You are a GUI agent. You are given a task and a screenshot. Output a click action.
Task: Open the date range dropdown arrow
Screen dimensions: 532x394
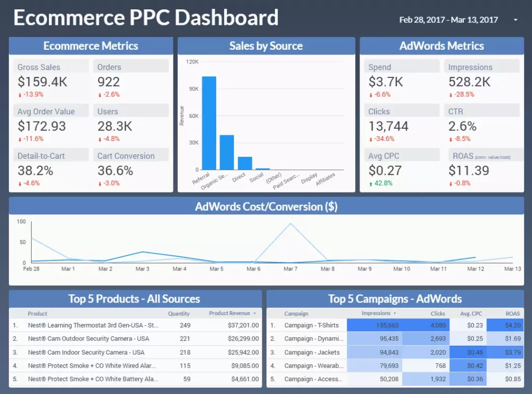(x=515, y=20)
